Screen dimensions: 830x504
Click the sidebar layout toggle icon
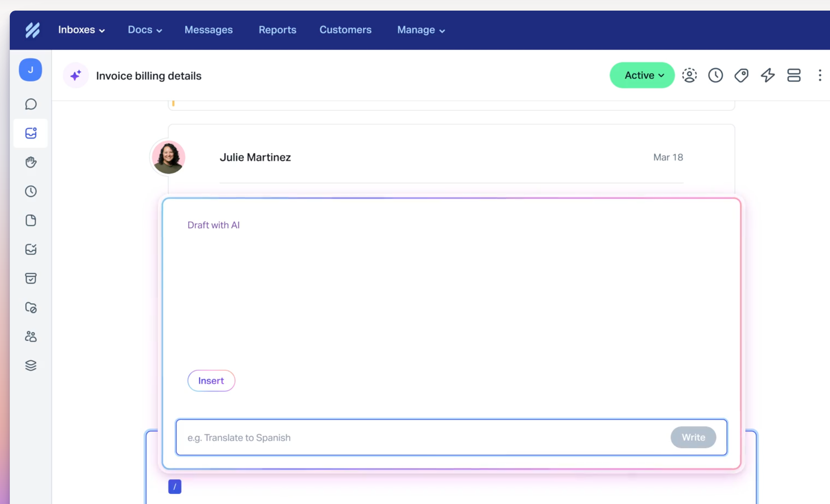point(794,75)
